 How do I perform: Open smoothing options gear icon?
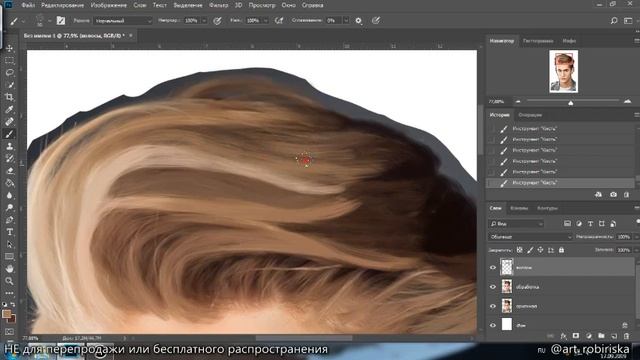coord(358,20)
